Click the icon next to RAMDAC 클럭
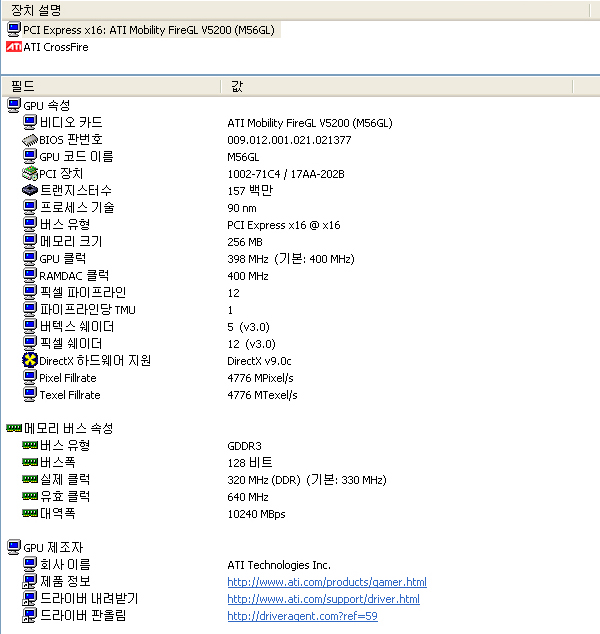Viewport: 600px width, 634px height. [x=30, y=275]
